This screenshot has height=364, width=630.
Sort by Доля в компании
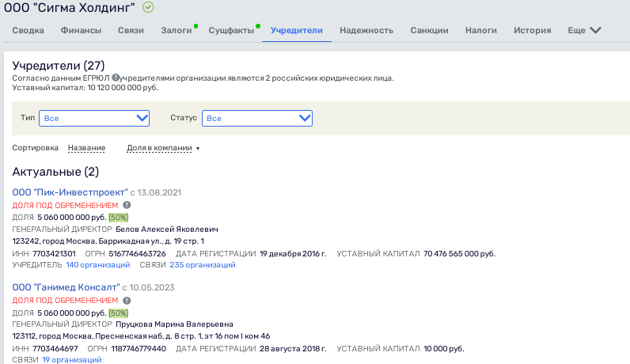pyautogui.click(x=160, y=148)
